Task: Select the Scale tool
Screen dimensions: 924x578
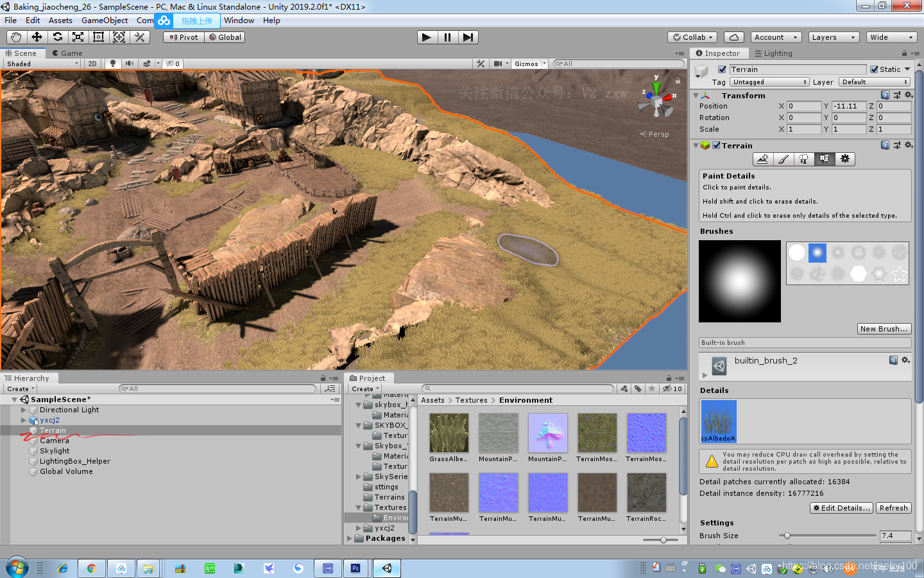Action: point(78,37)
